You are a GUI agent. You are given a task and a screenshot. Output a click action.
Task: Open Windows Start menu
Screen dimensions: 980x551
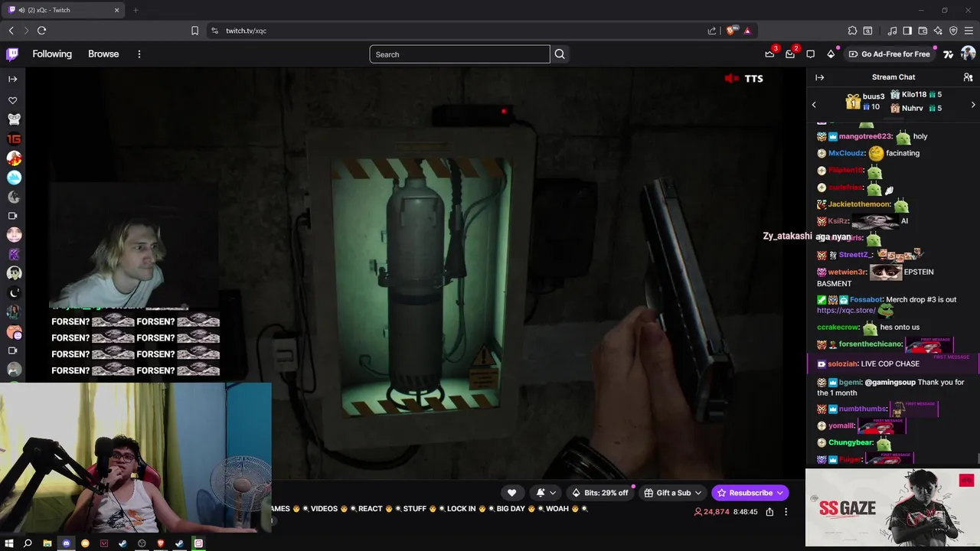coord(8,543)
